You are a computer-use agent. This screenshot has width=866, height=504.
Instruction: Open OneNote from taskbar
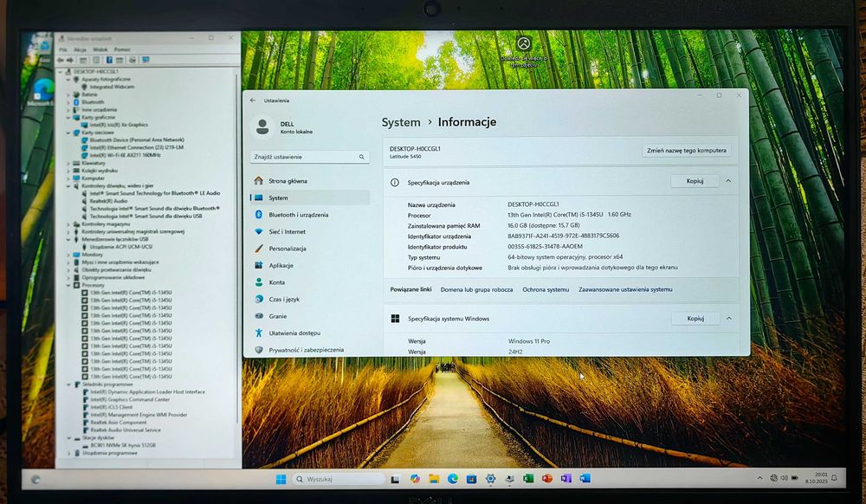566,479
